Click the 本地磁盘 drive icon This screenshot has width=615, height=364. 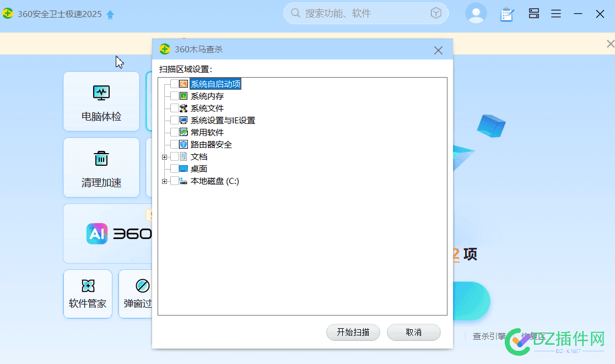(x=183, y=181)
